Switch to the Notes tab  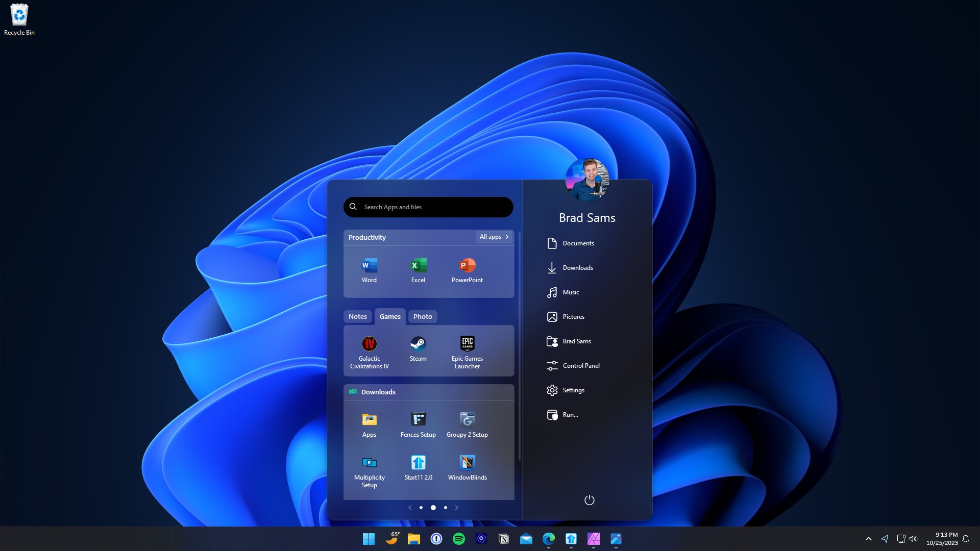coord(357,316)
